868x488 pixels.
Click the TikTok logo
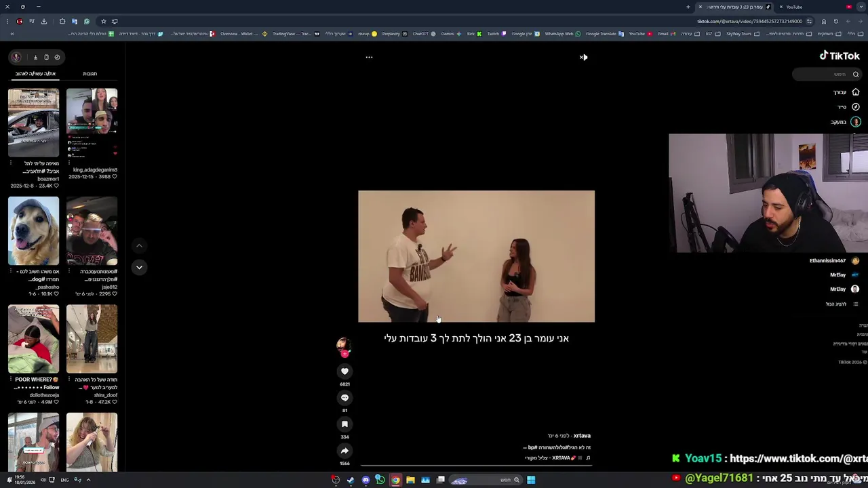pyautogui.click(x=840, y=56)
